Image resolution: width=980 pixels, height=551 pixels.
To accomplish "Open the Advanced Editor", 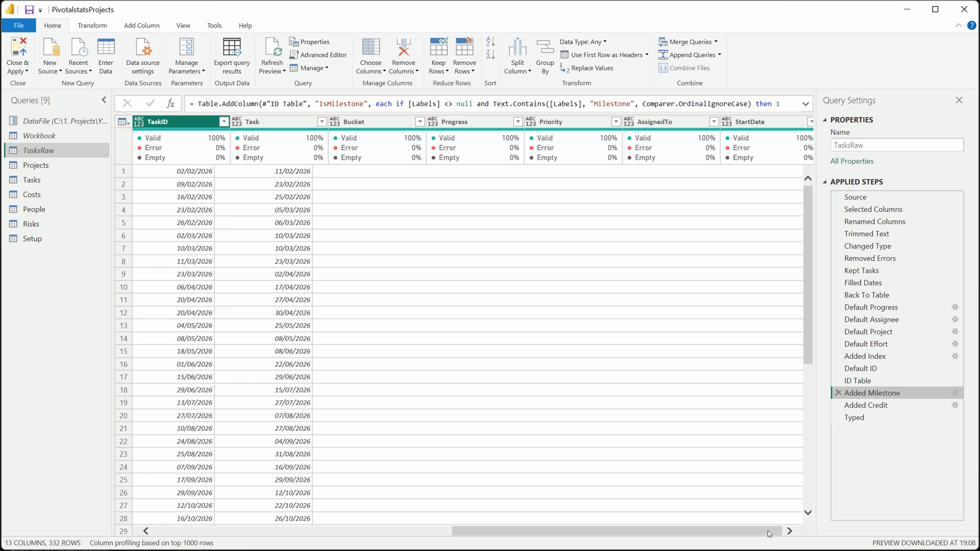I will click(x=318, y=54).
